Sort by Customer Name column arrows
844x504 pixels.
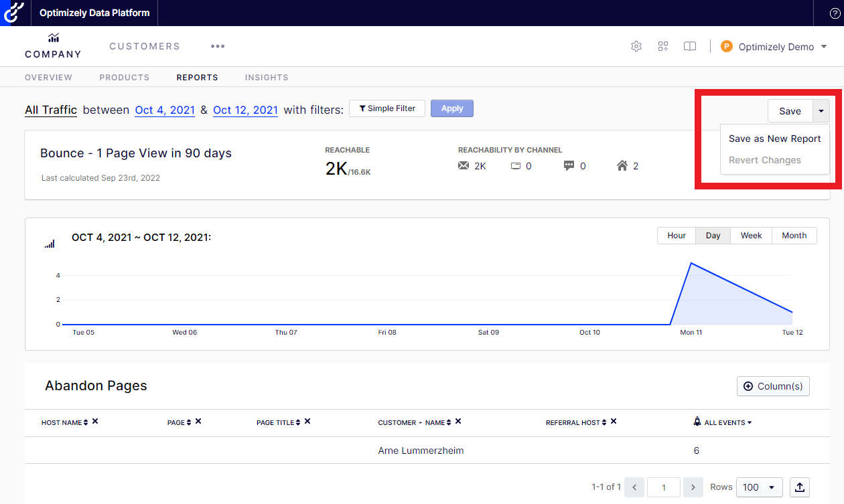(449, 422)
